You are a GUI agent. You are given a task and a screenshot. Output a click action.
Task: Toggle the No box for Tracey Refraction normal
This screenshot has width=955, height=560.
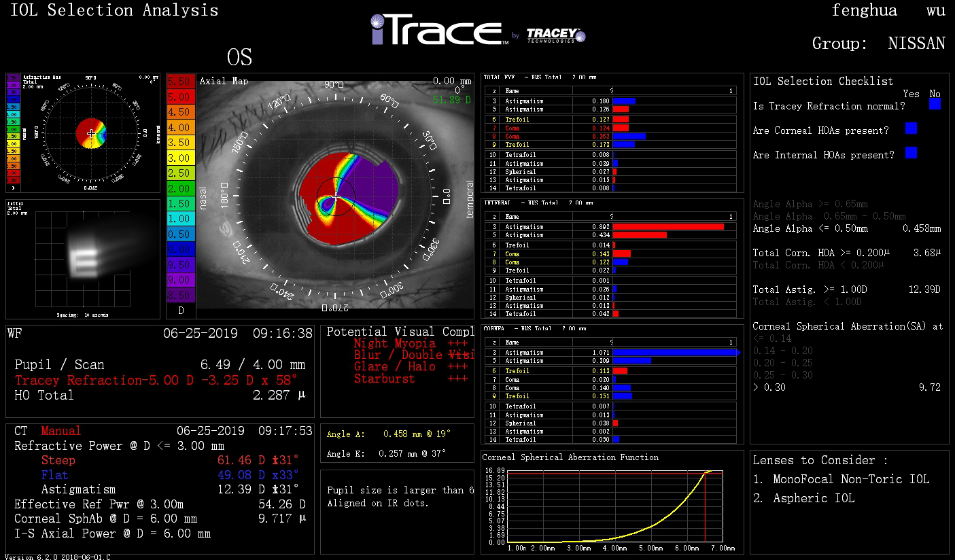(935, 104)
